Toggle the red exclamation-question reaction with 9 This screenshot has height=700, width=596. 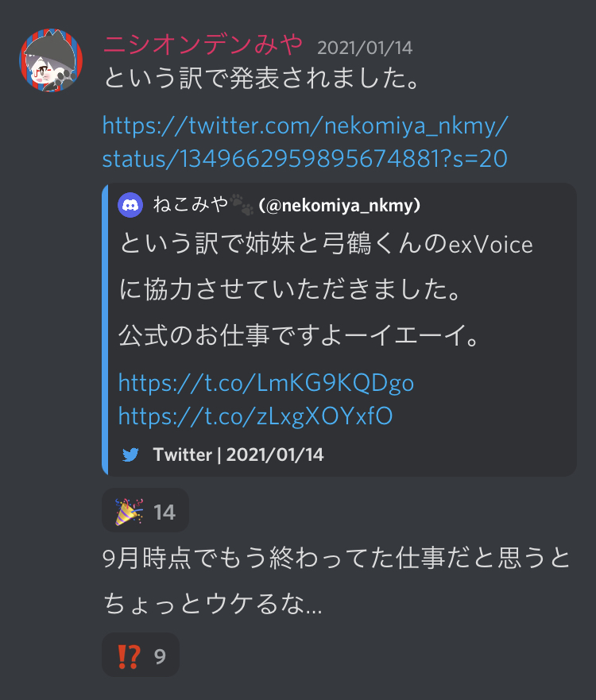click(x=141, y=655)
